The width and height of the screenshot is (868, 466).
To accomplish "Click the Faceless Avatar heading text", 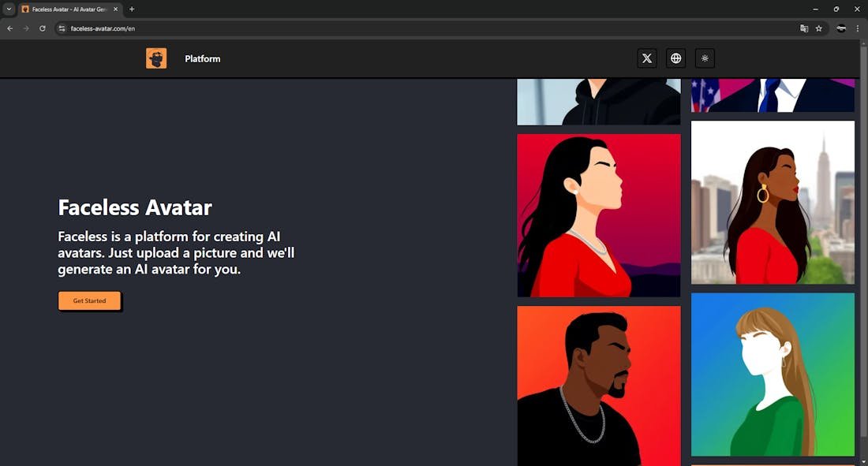I will tap(135, 207).
